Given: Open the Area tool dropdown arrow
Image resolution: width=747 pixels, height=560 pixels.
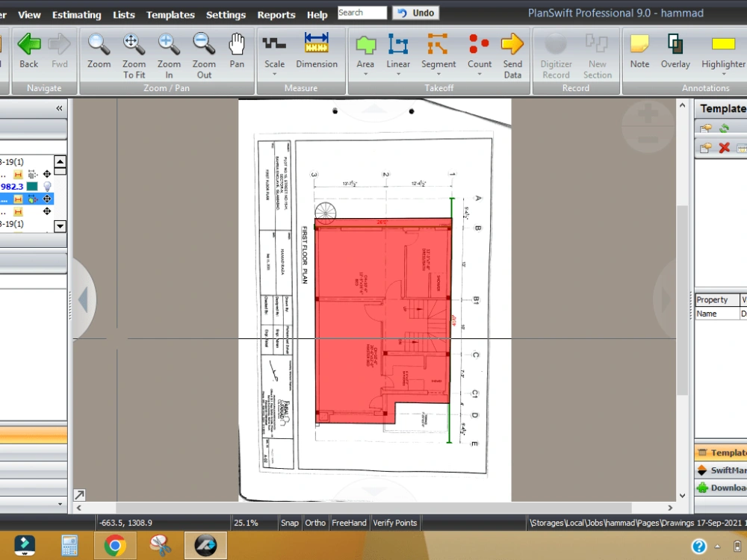Looking at the screenshot, I should click(x=365, y=75).
